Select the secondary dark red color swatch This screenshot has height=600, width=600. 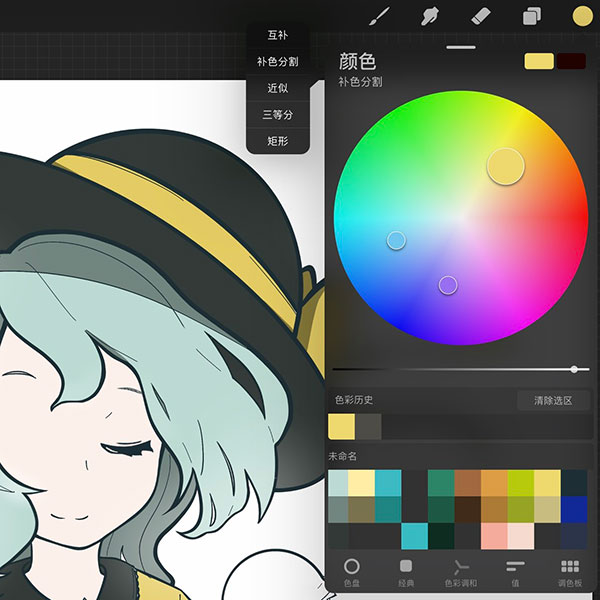point(572,61)
